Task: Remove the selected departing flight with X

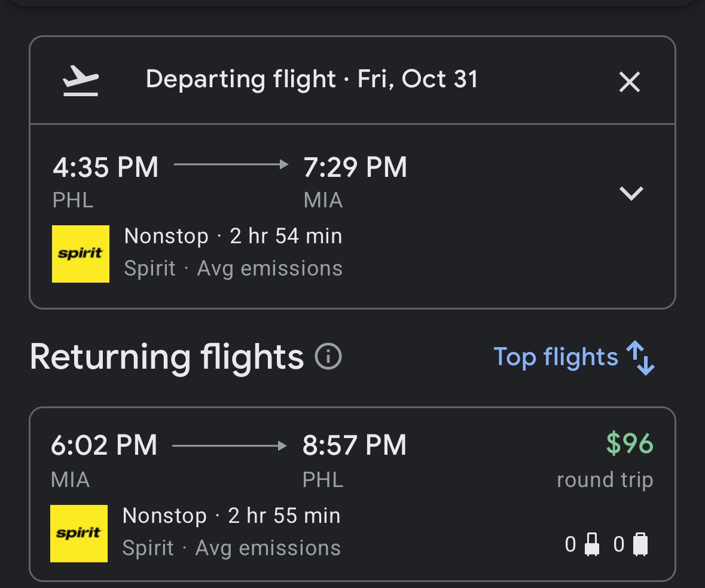Action: pyautogui.click(x=630, y=82)
